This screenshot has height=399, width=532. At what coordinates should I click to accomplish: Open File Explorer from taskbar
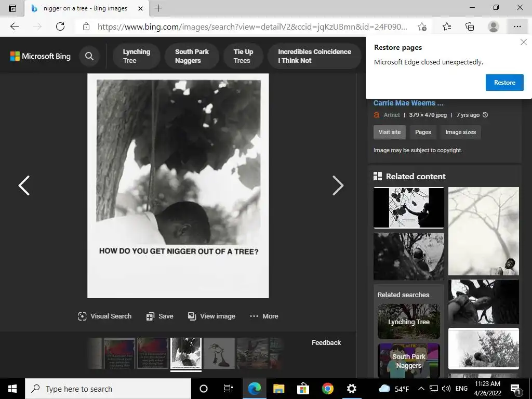pos(278,389)
